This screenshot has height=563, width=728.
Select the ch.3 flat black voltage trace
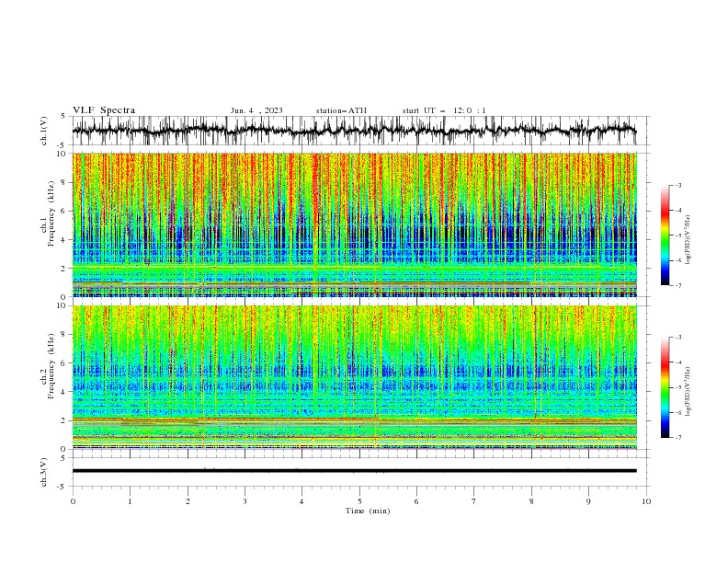[x=354, y=471]
